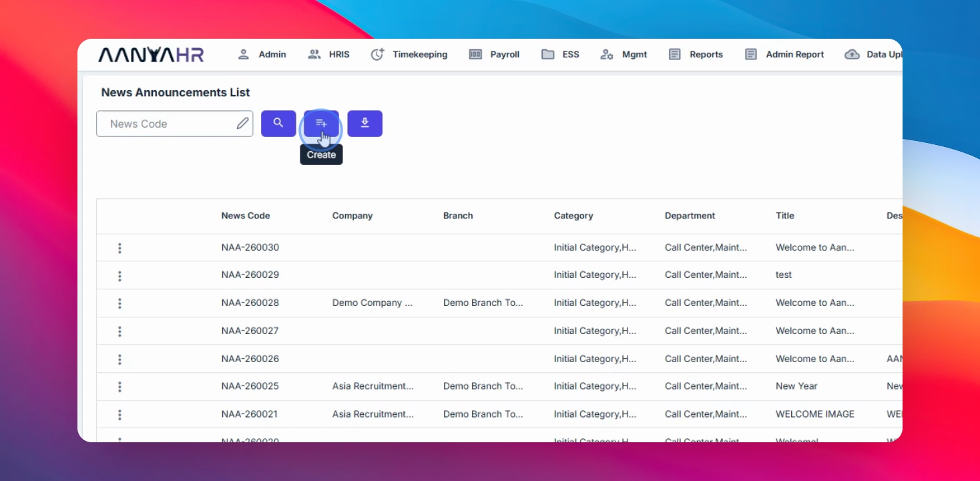This screenshot has height=481, width=980.
Task: Open row actions menu for NAA-260027
Action: (x=119, y=331)
